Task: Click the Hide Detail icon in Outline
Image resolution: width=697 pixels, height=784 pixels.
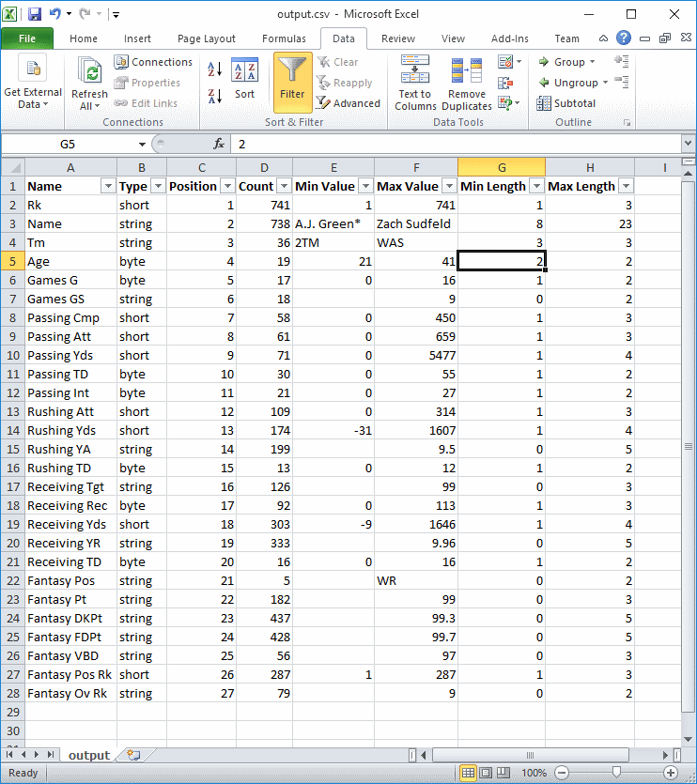Action: coord(622,82)
